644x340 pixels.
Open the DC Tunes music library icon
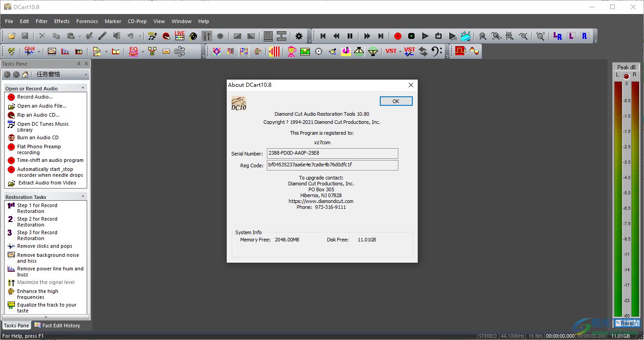click(x=152, y=36)
